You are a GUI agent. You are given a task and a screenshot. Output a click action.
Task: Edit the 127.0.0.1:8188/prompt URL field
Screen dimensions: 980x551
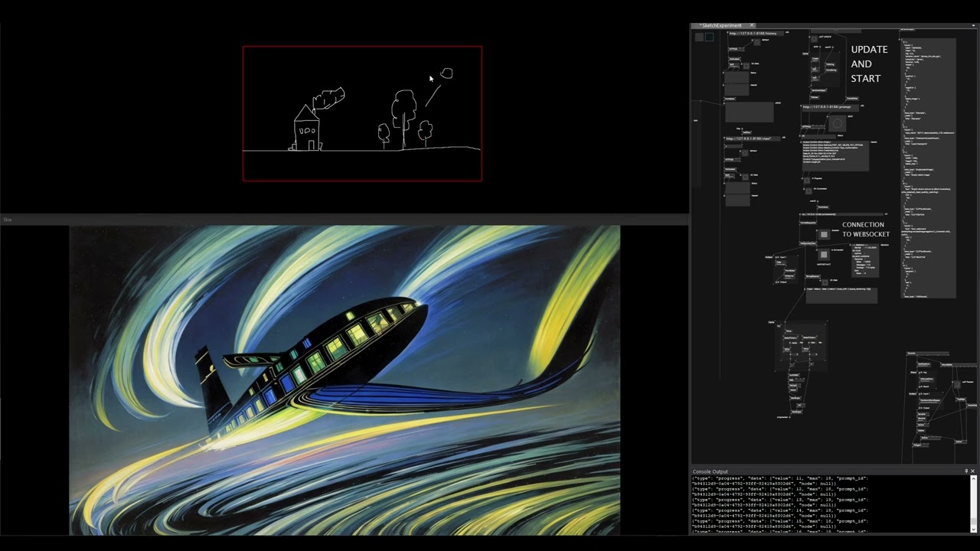(x=831, y=107)
